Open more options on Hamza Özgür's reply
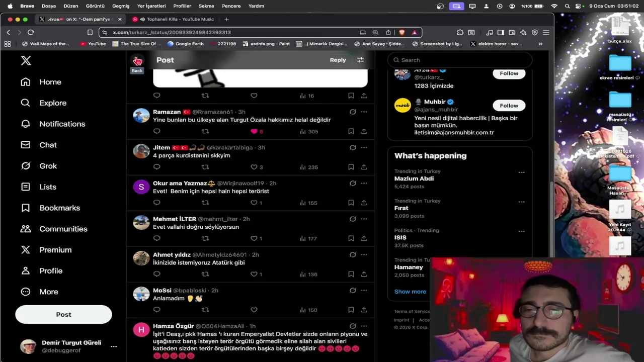 point(364,326)
